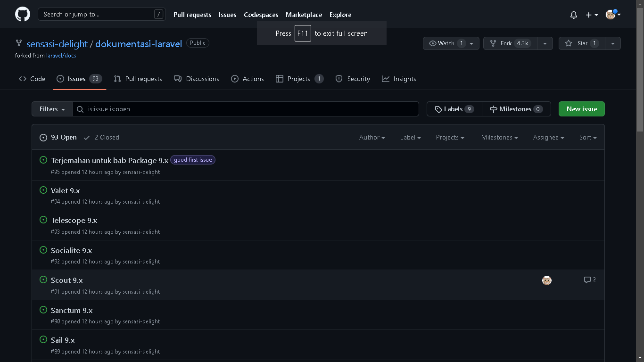Open the Sail 9.x issue
Viewport: 644px width, 362px height.
63,340
